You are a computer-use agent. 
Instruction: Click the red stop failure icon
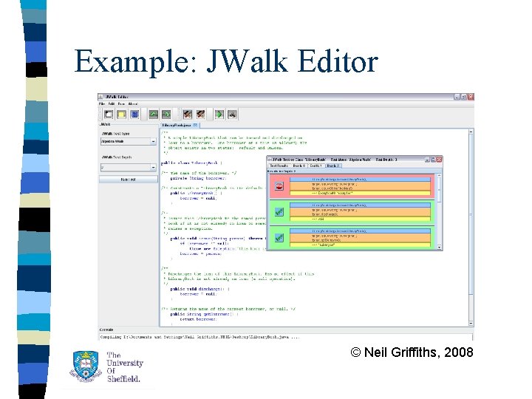tap(279, 186)
